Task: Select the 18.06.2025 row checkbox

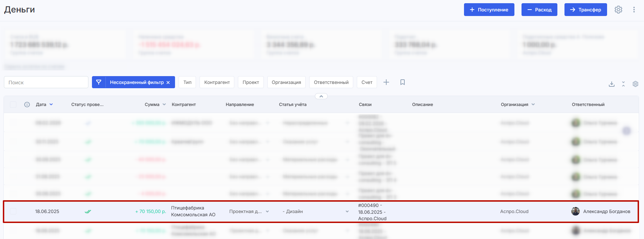Action: pyautogui.click(x=13, y=211)
